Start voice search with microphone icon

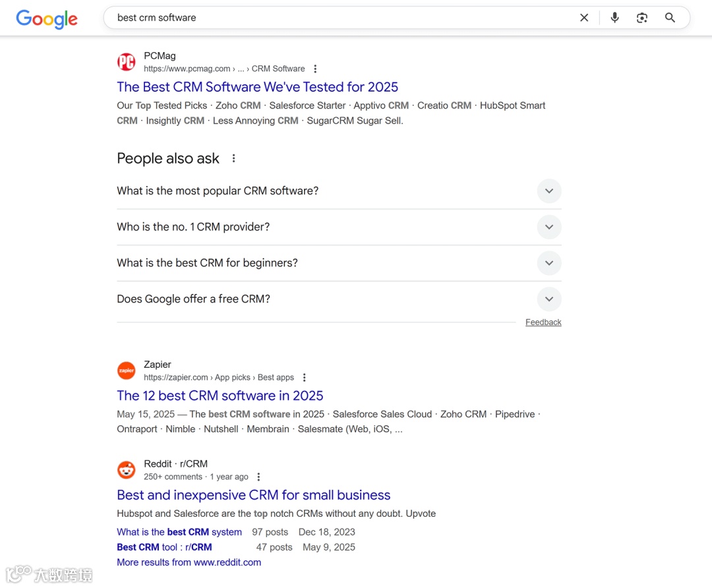point(614,18)
